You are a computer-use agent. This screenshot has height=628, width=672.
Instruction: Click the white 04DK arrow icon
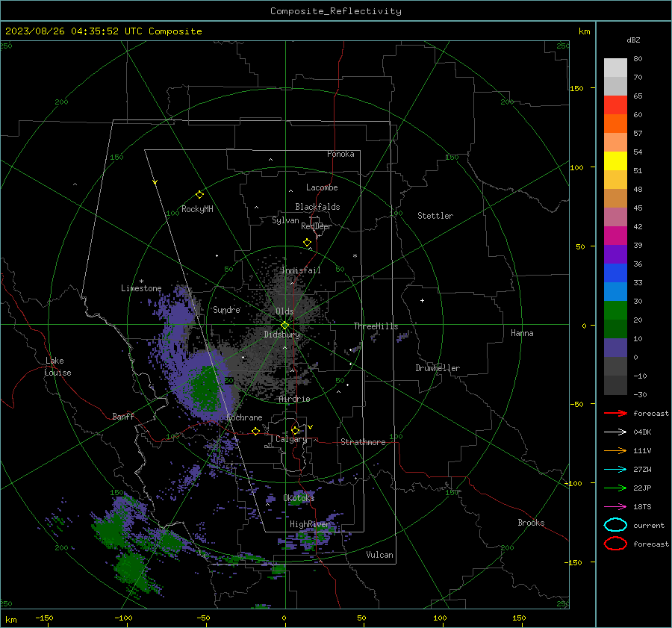(615, 432)
